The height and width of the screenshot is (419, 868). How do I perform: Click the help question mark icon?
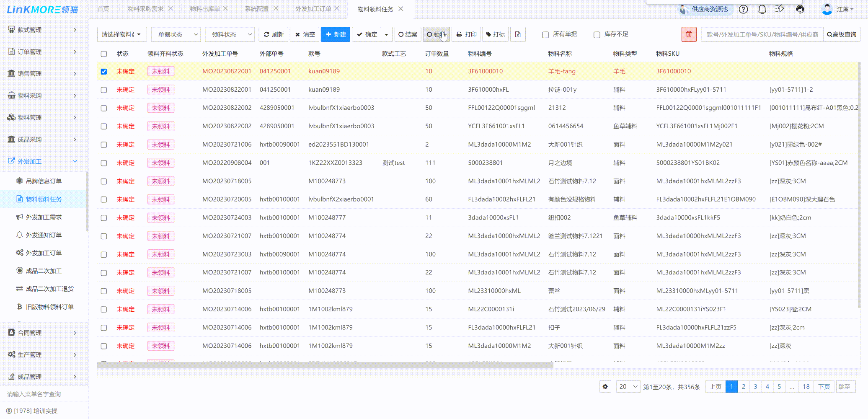click(743, 9)
